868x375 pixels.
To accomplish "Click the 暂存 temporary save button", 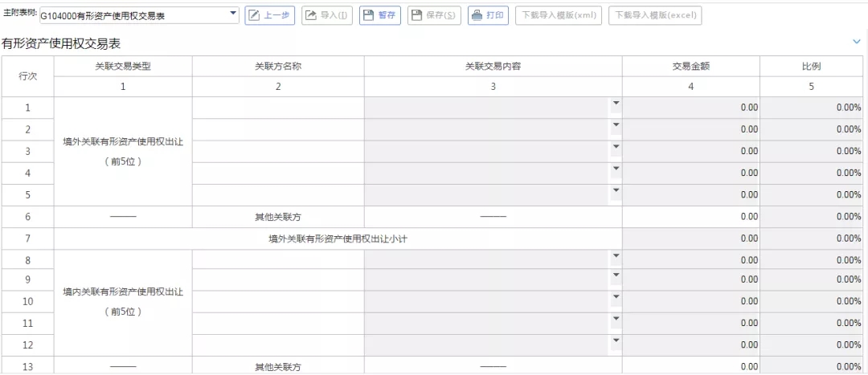I will [379, 16].
